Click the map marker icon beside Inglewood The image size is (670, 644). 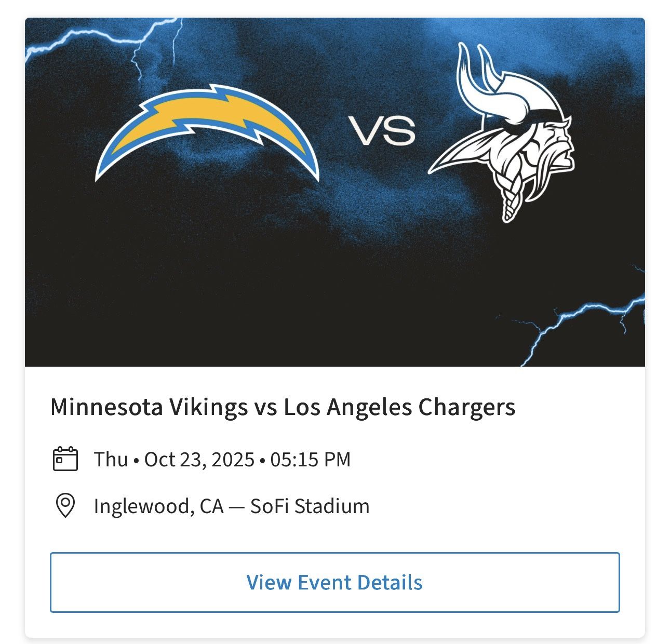click(x=65, y=505)
